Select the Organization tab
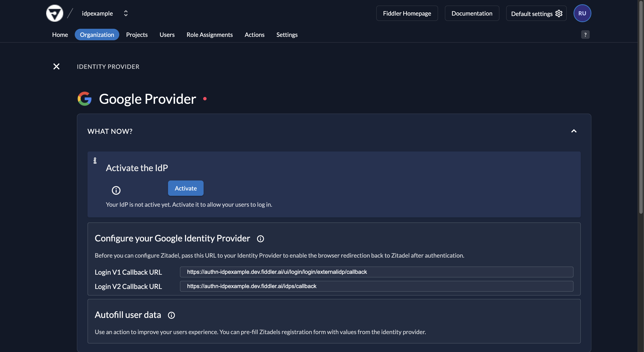Image resolution: width=644 pixels, height=352 pixels. (x=97, y=35)
